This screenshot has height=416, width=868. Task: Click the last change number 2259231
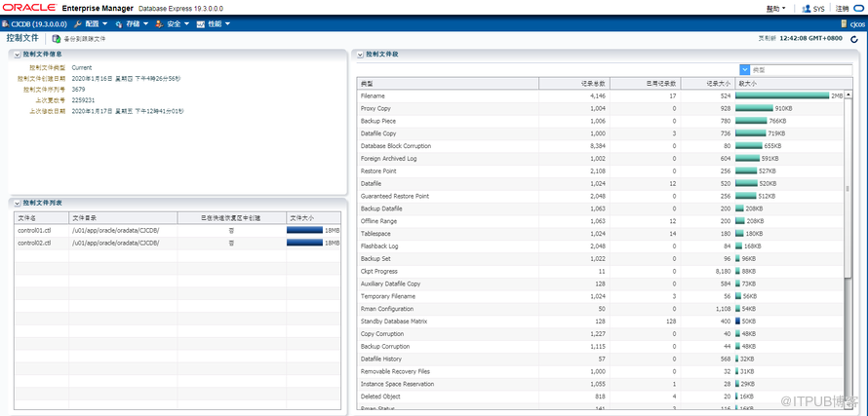point(83,100)
